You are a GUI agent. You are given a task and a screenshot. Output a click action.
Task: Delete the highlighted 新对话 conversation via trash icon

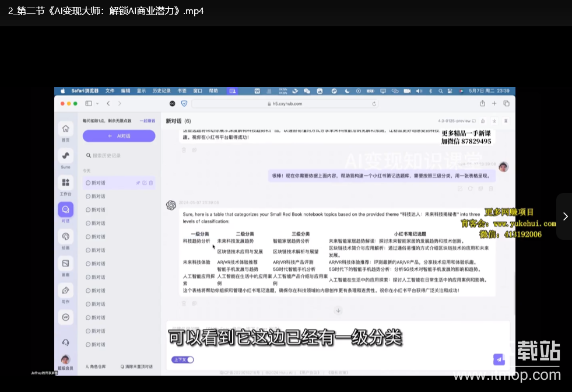[x=151, y=183]
